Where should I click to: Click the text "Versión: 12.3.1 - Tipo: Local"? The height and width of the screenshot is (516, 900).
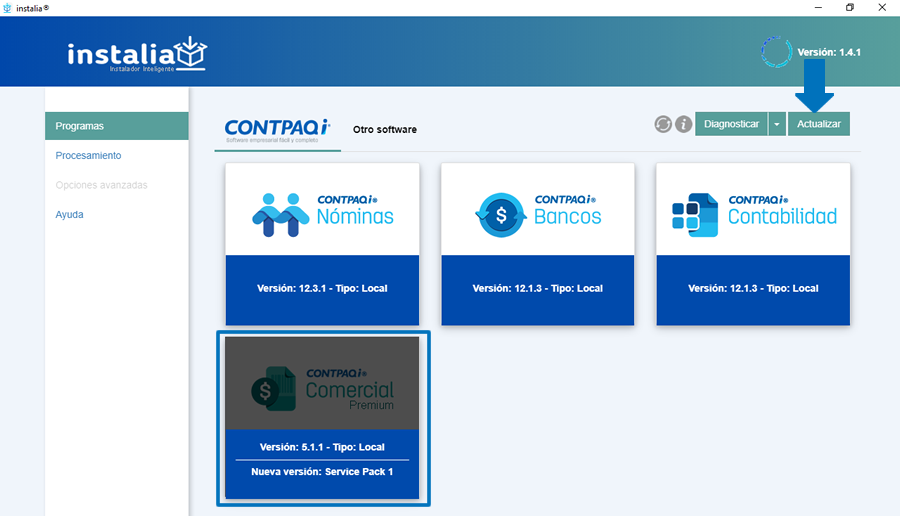[322, 288]
